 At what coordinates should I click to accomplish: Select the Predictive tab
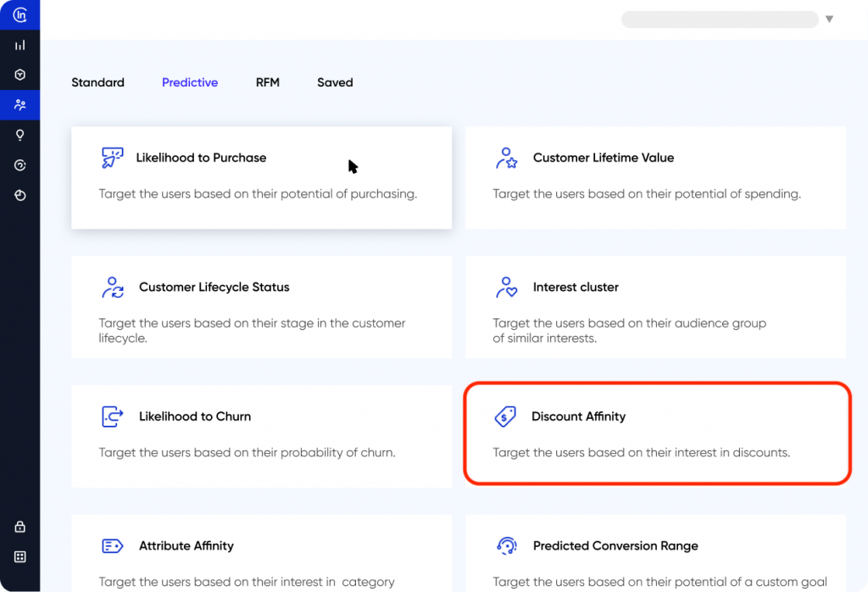(x=190, y=82)
